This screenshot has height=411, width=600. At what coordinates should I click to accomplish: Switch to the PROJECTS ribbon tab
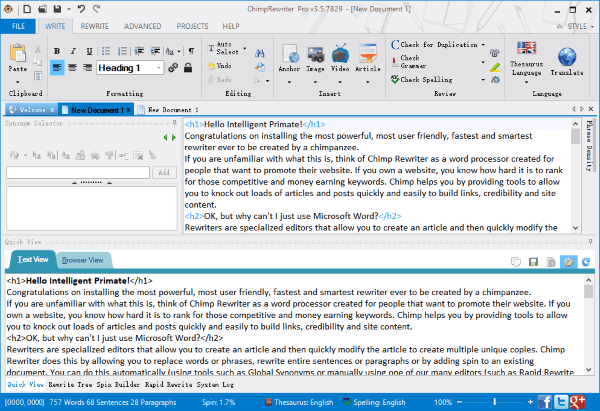pyautogui.click(x=192, y=26)
